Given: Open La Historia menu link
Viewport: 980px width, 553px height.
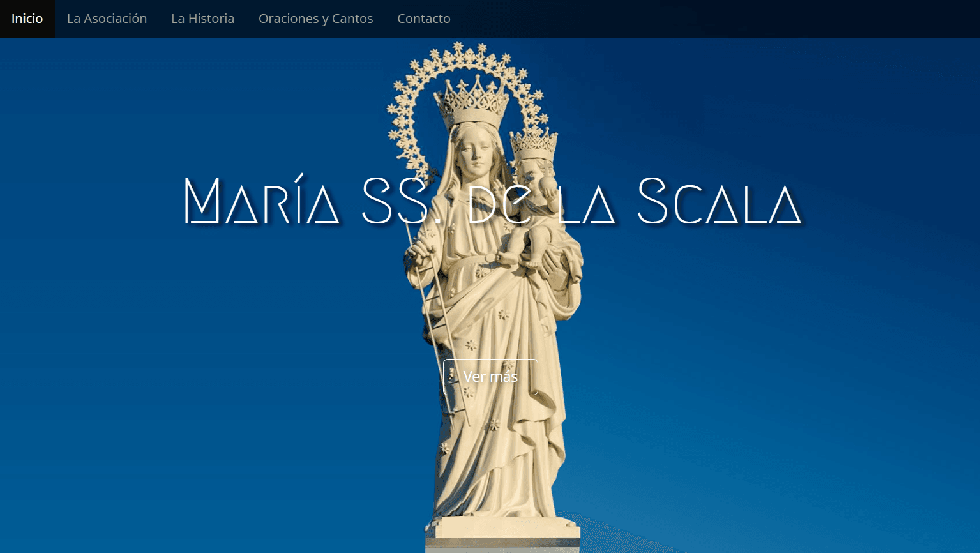Looking at the screenshot, I should [202, 19].
